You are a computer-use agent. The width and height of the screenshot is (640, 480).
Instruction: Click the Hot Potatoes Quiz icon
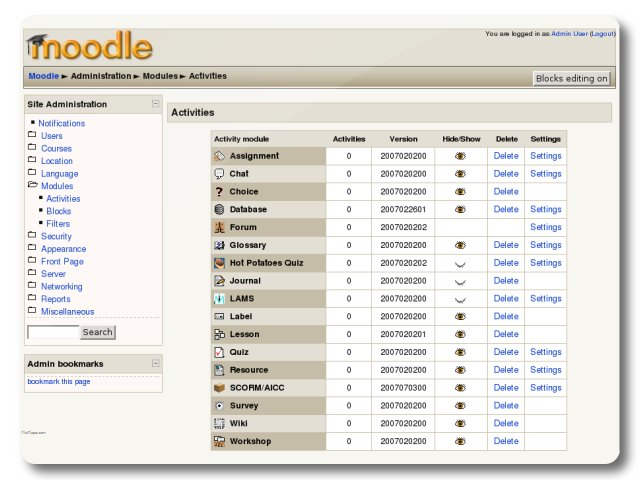click(x=219, y=263)
